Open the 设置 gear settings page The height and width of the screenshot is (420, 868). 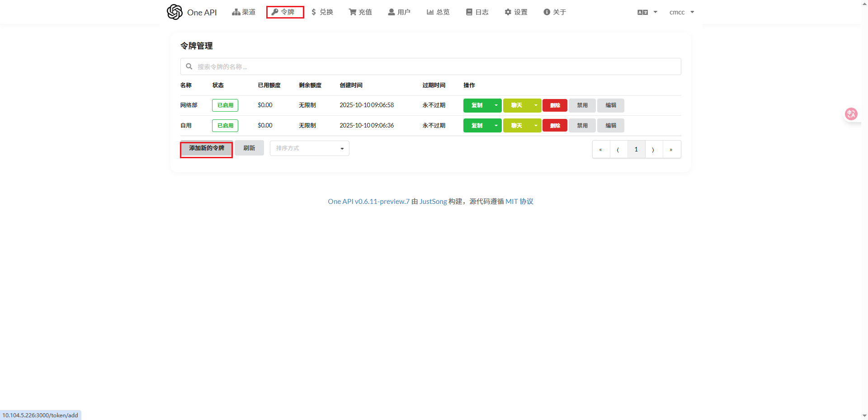click(x=516, y=12)
